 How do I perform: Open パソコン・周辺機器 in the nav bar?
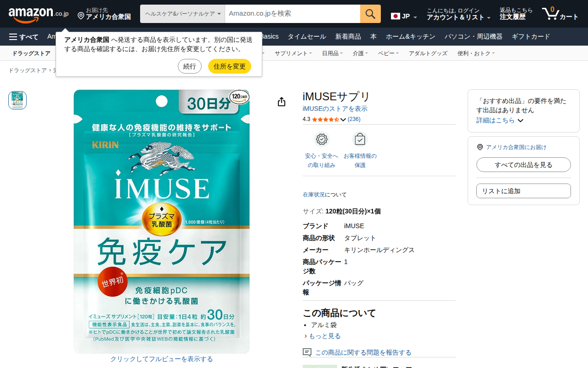(x=474, y=37)
